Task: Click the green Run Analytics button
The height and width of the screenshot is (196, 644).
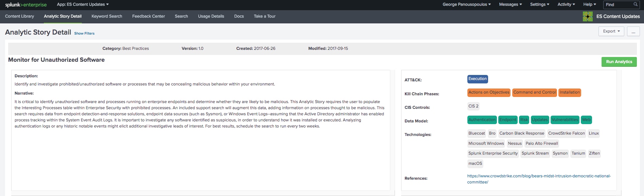Action: [619, 62]
